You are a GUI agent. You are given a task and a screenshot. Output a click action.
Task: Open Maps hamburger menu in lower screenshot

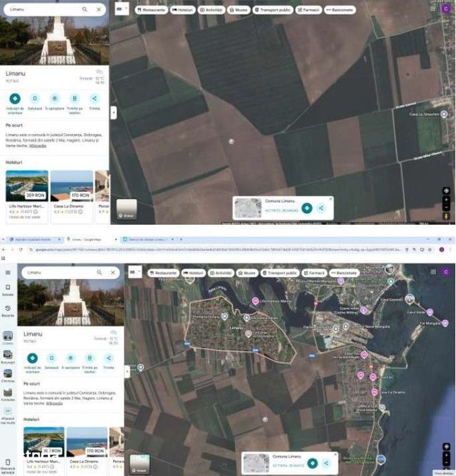tap(8, 272)
